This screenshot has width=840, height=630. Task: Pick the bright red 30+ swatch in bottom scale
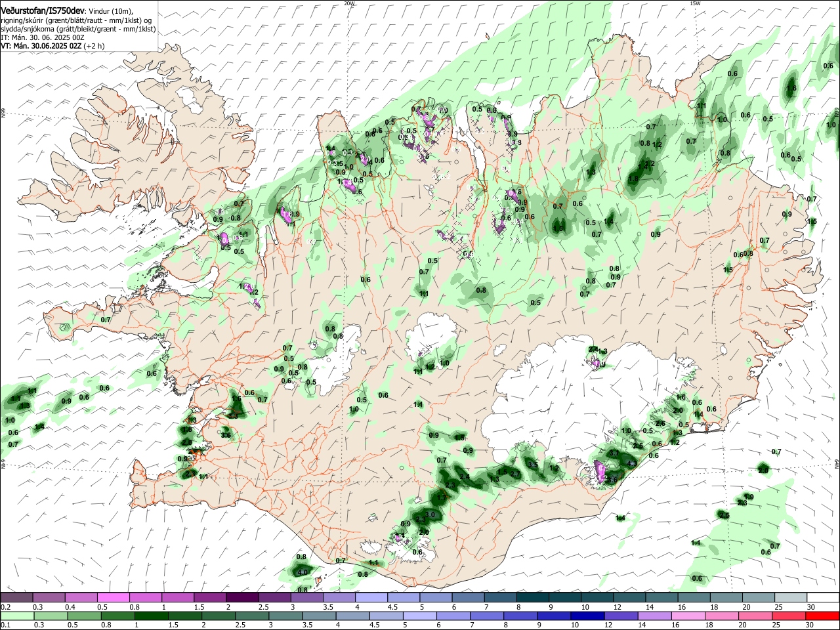pos(822,616)
